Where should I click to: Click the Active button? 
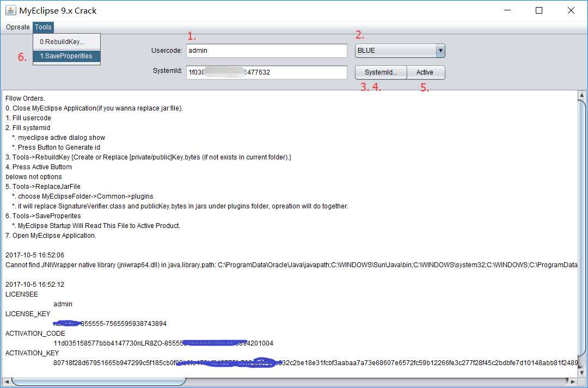pyautogui.click(x=426, y=72)
